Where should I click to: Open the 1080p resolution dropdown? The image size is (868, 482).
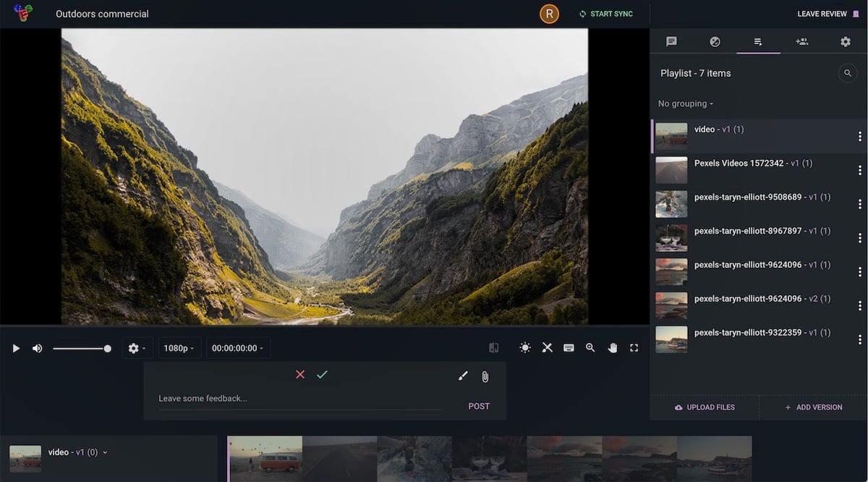click(179, 348)
